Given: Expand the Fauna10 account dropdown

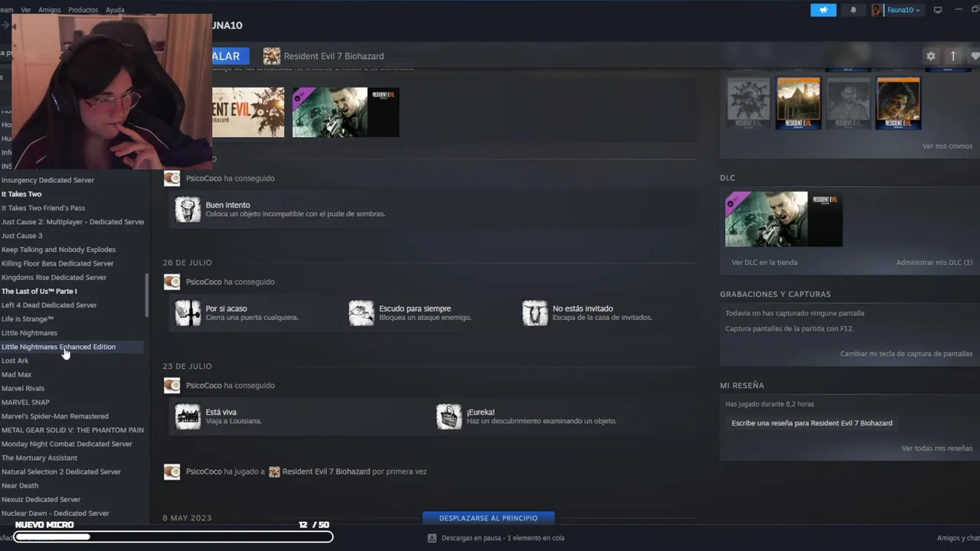Looking at the screenshot, I should click(903, 10).
